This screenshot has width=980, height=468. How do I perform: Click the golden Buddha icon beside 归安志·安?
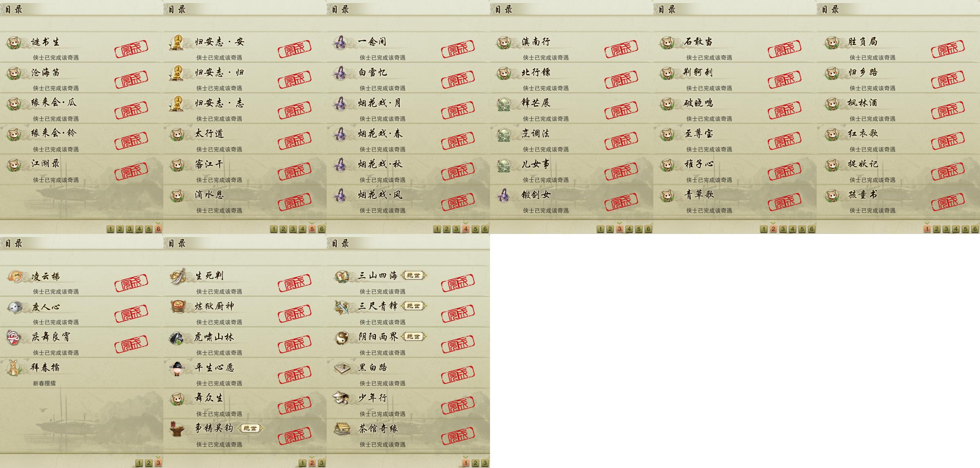[177, 42]
